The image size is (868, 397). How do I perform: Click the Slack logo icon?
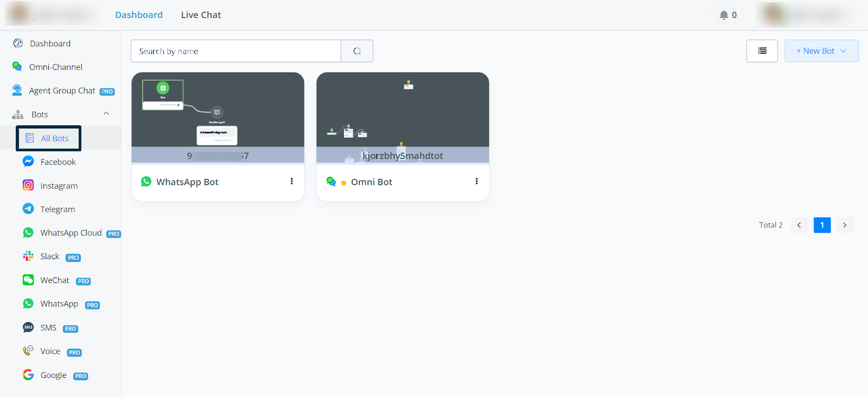pos(28,256)
